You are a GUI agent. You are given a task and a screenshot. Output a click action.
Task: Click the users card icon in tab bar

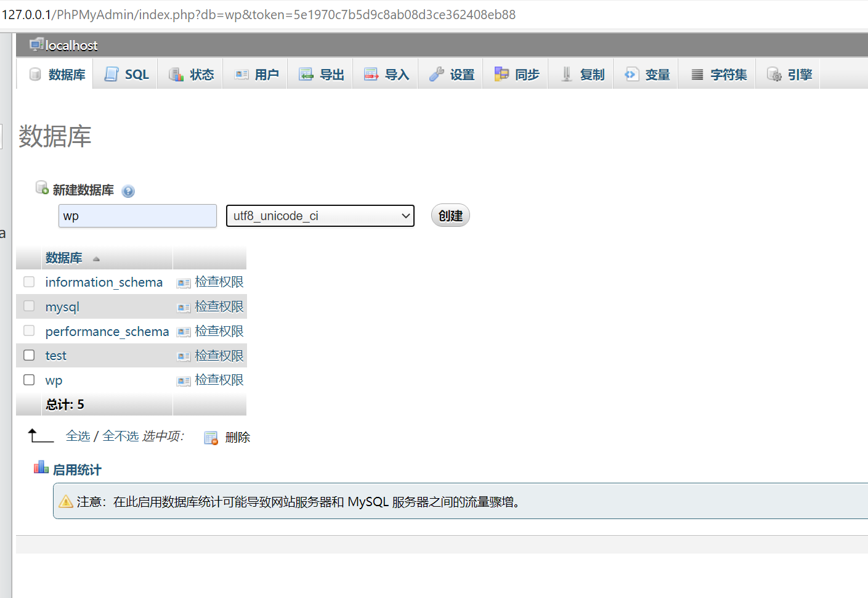click(241, 75)
